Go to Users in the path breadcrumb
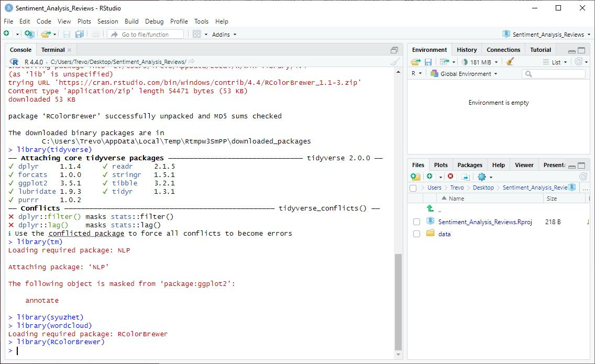This screenshot has height=364, width=595. click(x=434, y=187)
